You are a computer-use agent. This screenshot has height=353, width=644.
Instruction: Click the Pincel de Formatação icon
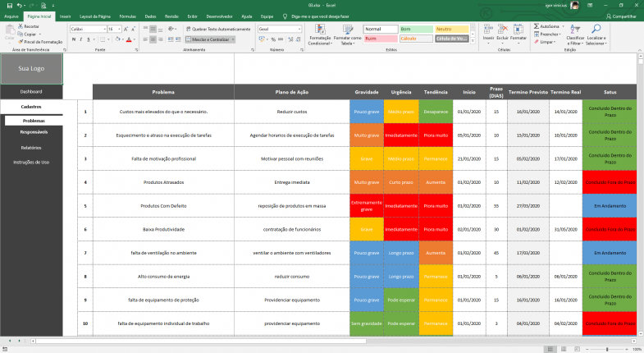(x=19, y=42)
